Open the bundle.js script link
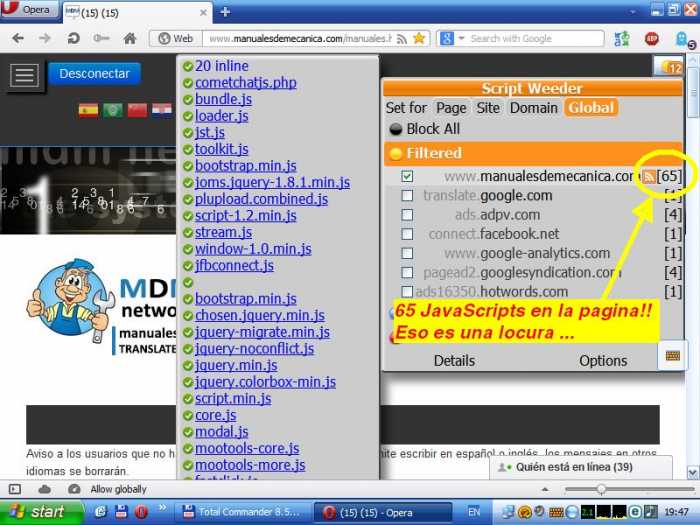 click(x=223, y=99)
